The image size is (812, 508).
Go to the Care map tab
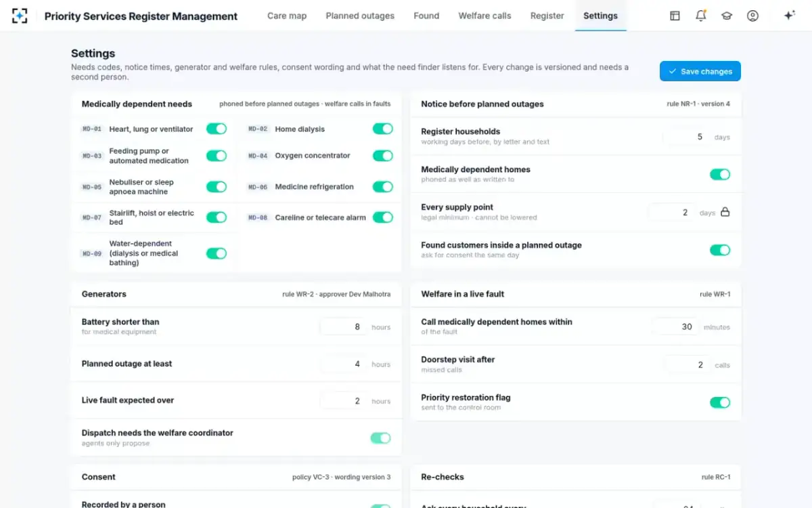287,16
